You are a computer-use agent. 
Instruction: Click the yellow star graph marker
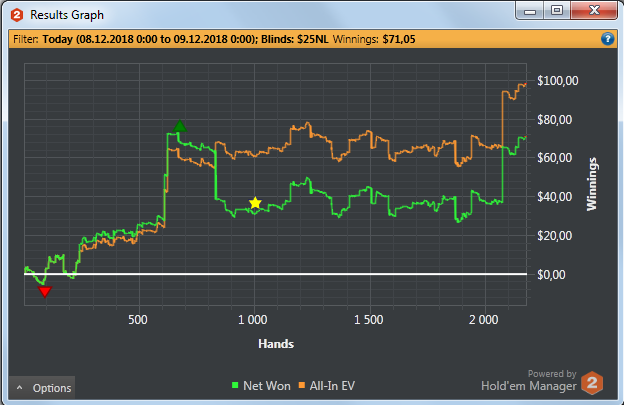click(255, 203)
